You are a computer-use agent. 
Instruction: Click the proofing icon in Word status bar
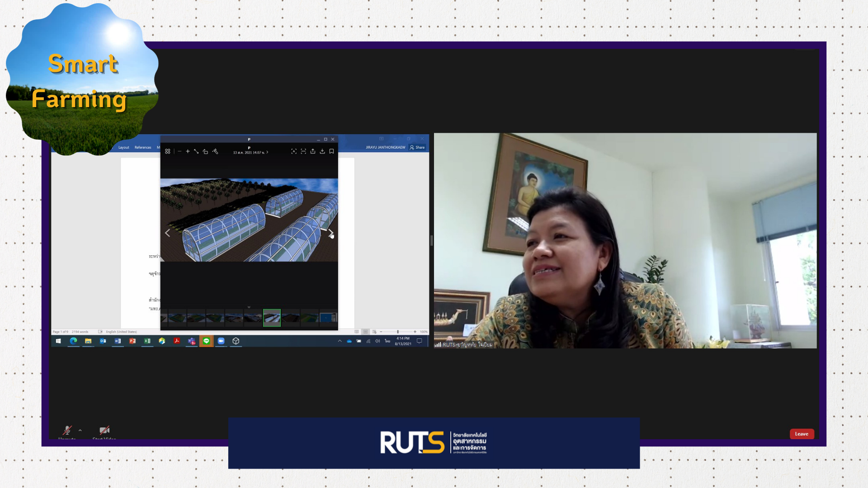click(x=100, y=332)
